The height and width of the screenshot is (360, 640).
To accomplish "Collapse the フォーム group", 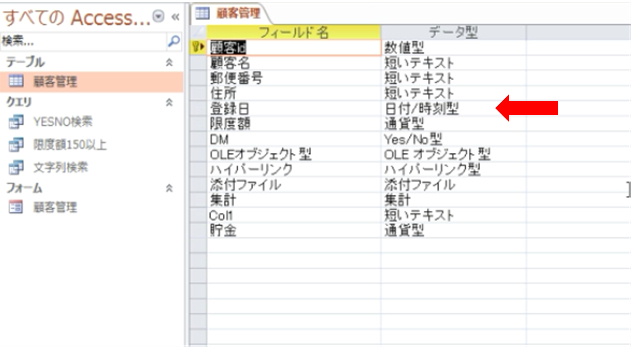I will (x=169, y=188).
